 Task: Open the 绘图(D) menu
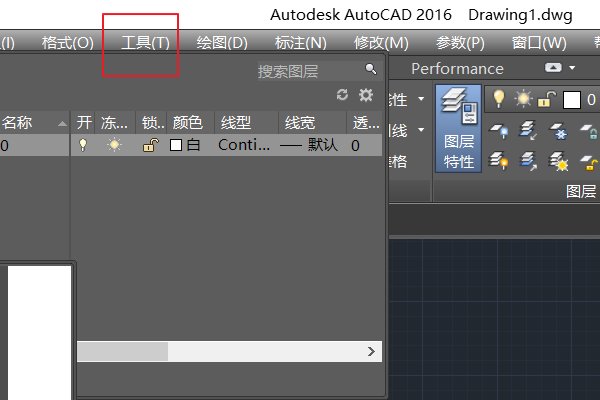(x=222, y=43)
